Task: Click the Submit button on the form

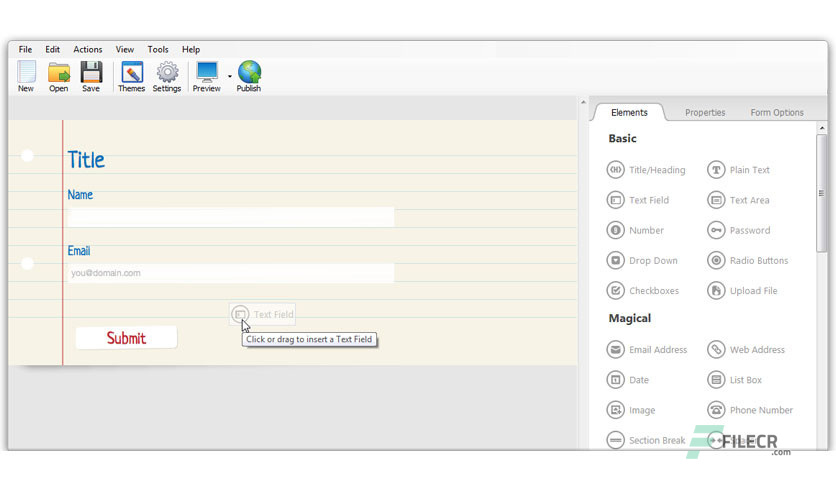Action: tap(126, 338)
